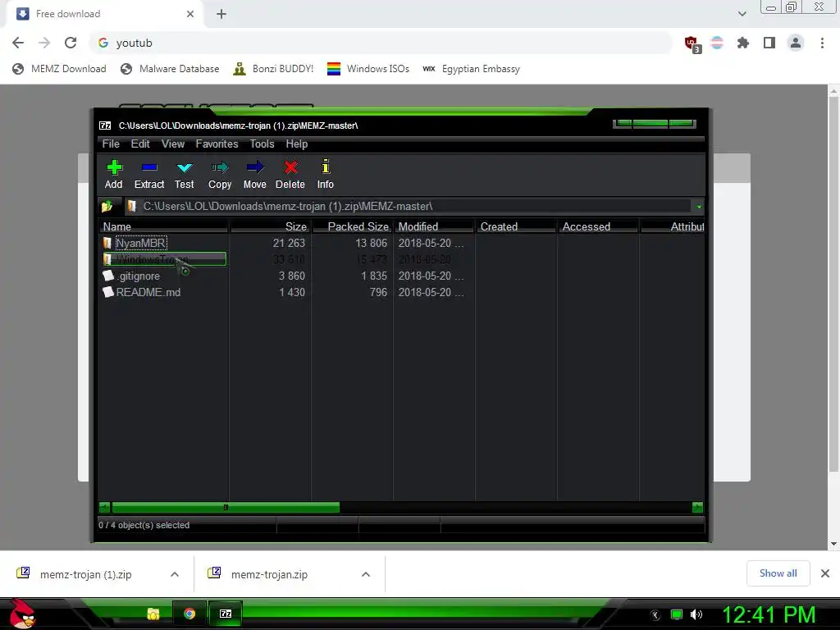This screenshot has width=840, height=630.
Task: Run Test via the checkmark icon
Action: [x=185, y=167]
